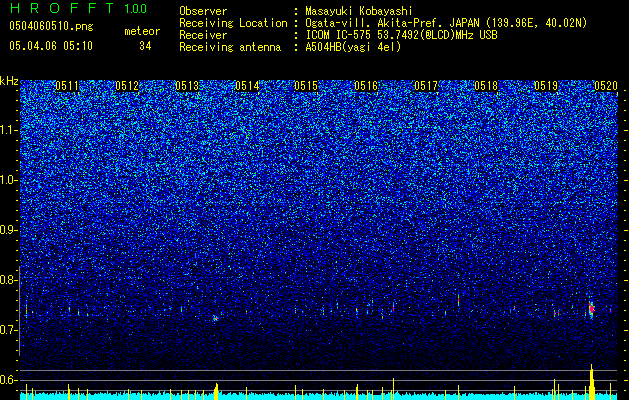
Task: Click the meteor count 34
Action: point(145,46)
